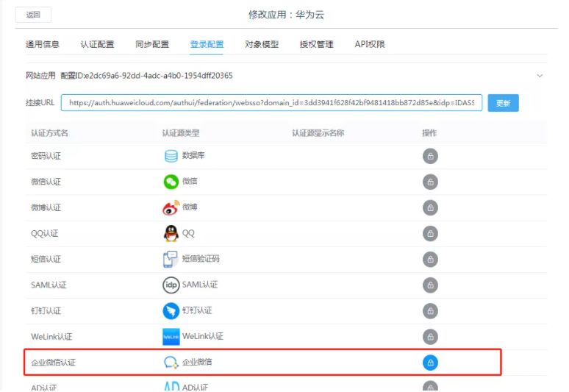Click the Weibo 微博 icon

[171, 207]
